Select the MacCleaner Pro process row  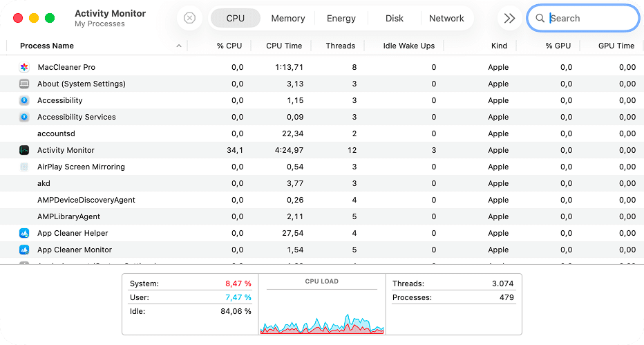pyautogui.click(x=322, y=67)
